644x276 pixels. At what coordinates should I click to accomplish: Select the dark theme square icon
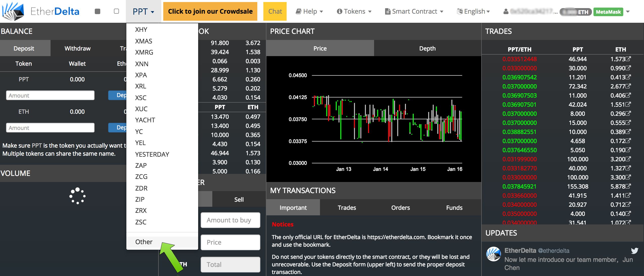tap(97, 11)
